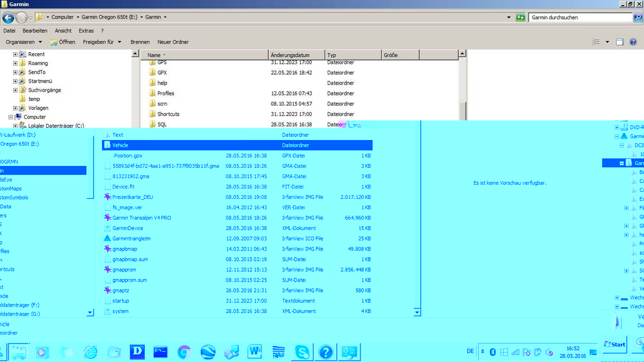Open the Organisieren dropdown menu
The width and height of the screenshot is (644, 362).
24,42
